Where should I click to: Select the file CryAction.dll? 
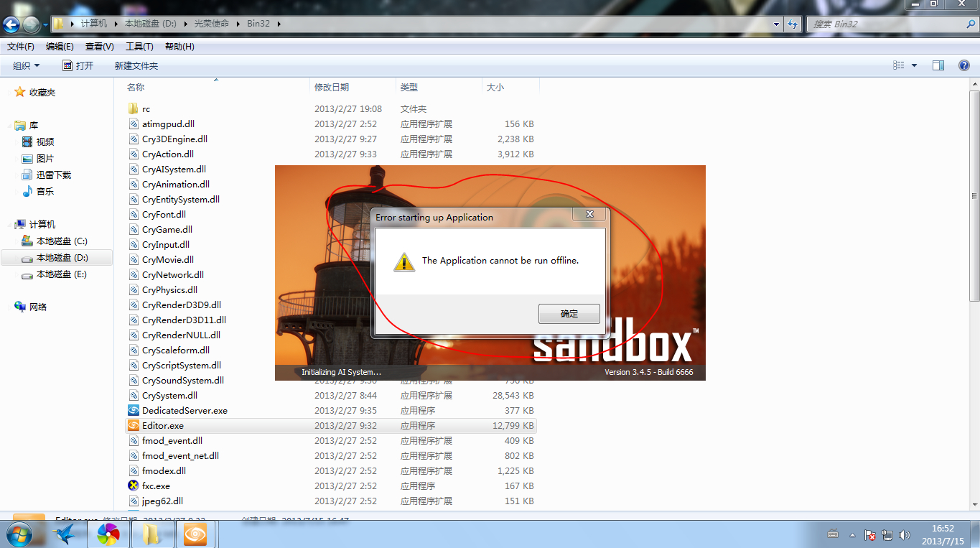pyautogui.click(x=168, y=154)
